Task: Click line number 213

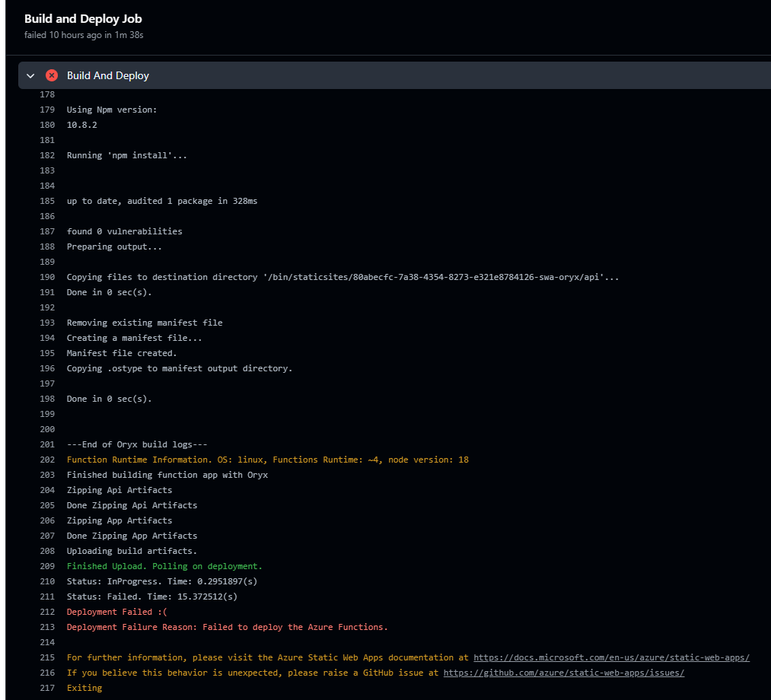Action: tap(47, 627)
